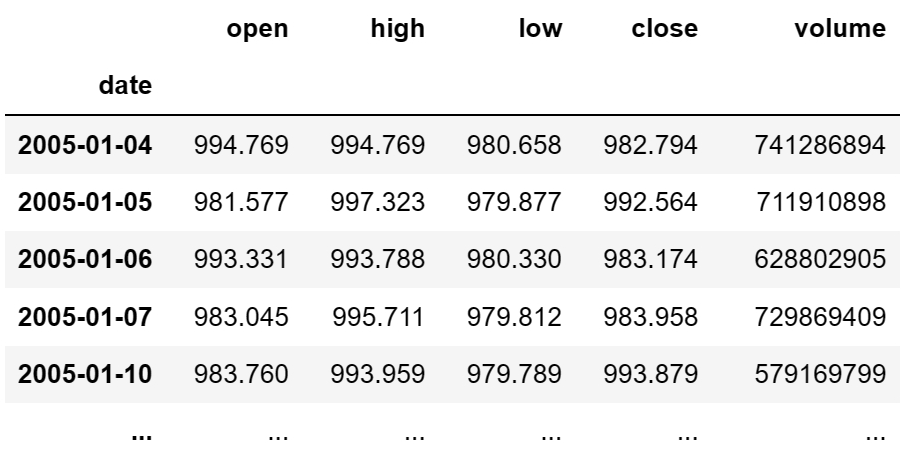Image resolution: width=906 pixels, height=458 pixels.
Task: Select close value 992.564
Action: pyautogui.click(x=651, y=202)
